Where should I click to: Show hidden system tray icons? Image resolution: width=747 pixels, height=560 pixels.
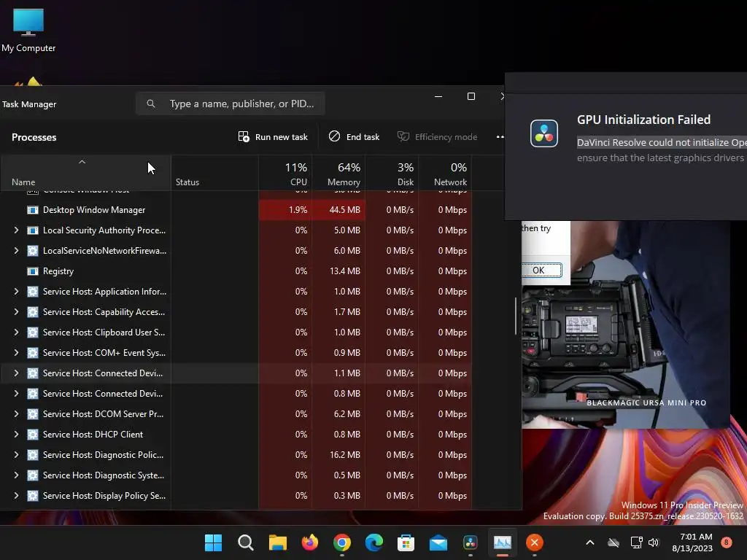click(x=589, y=542)
